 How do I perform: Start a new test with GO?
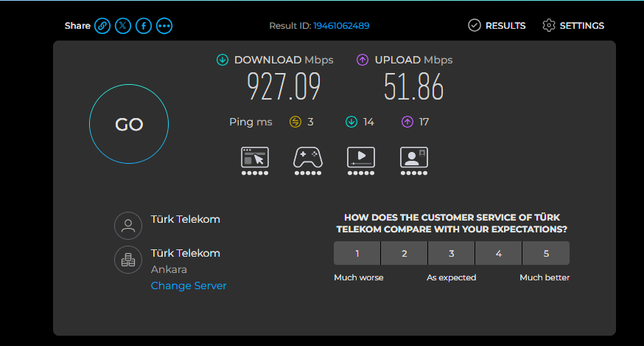click(x=129, y=124)
